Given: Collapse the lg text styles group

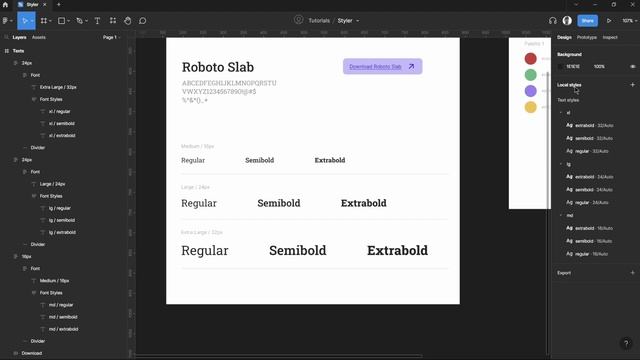Looking at the screenshot, I should pyautogui.click(x=561, y=164).
